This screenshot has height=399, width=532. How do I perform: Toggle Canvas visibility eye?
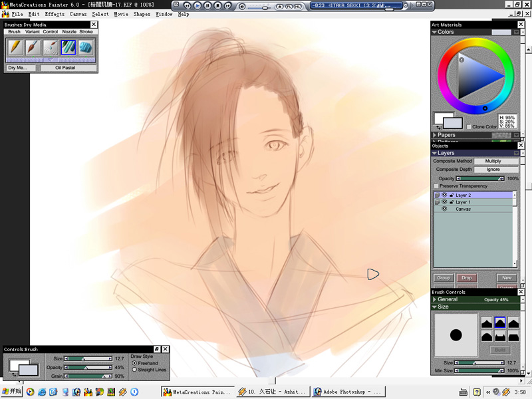(444, 209)
